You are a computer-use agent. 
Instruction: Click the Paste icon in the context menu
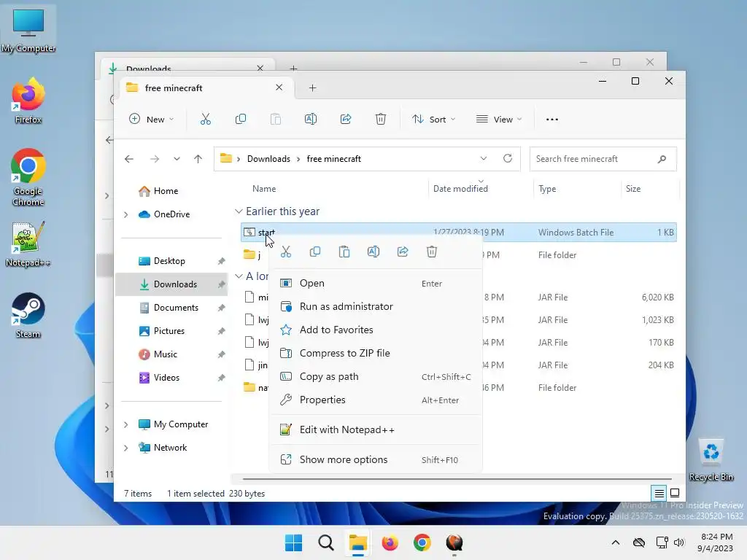[344, 252]
